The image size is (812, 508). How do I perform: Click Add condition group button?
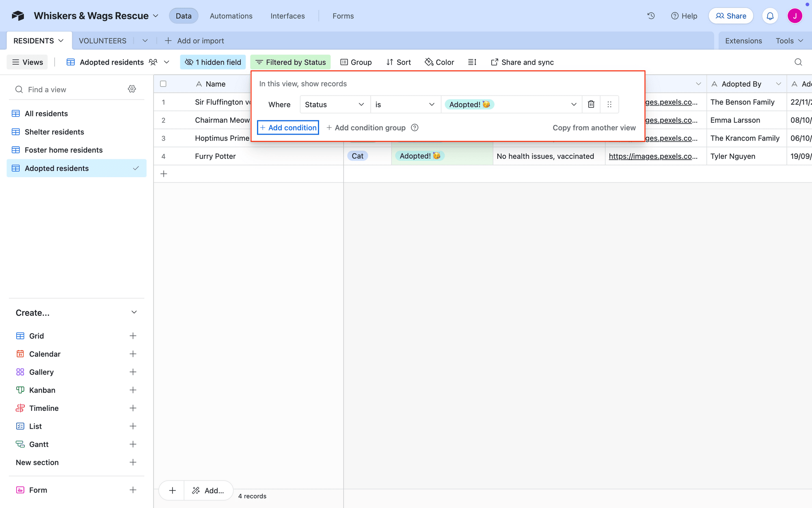tap(366, 128)
